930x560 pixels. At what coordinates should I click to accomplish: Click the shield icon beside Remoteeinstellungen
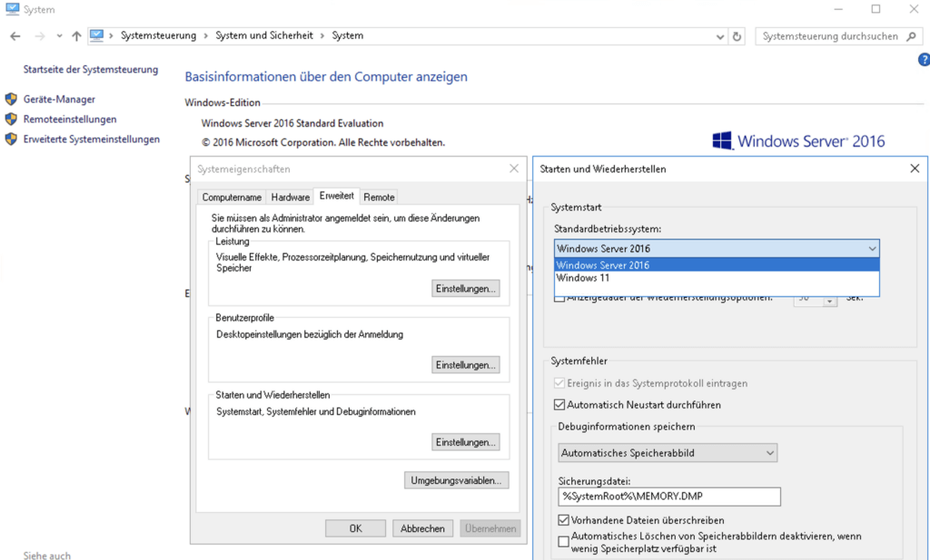(x=11, y=120)
